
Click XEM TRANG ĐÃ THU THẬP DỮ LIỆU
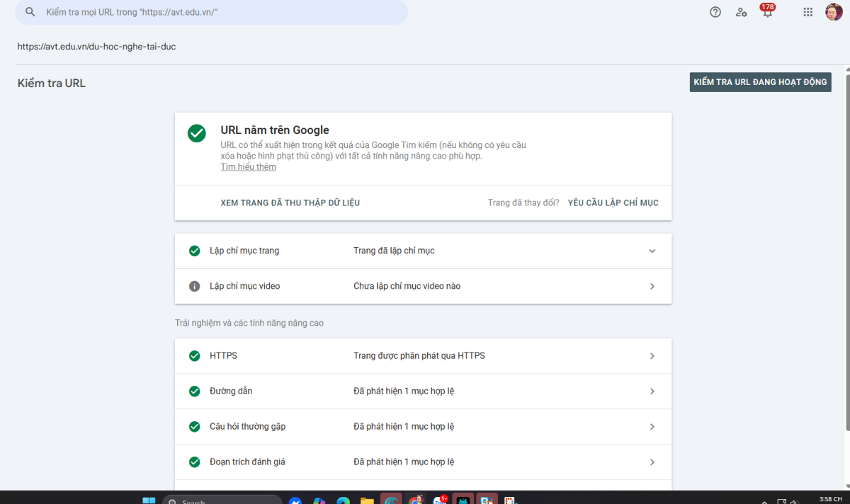coord(290,203)
